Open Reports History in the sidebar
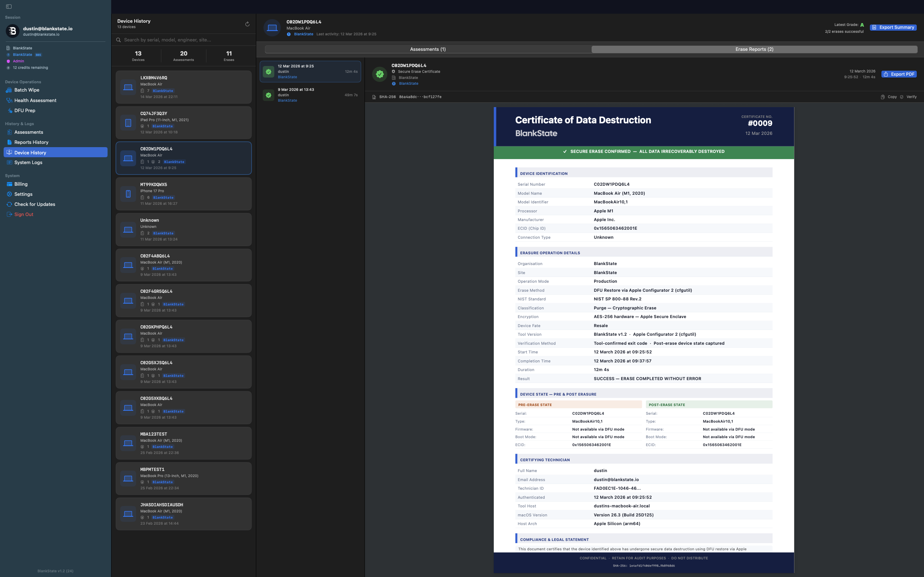924x577 pixels. 31,142
